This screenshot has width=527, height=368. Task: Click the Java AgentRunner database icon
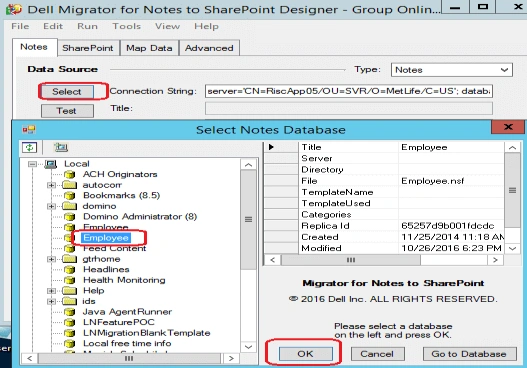[69, 312]
